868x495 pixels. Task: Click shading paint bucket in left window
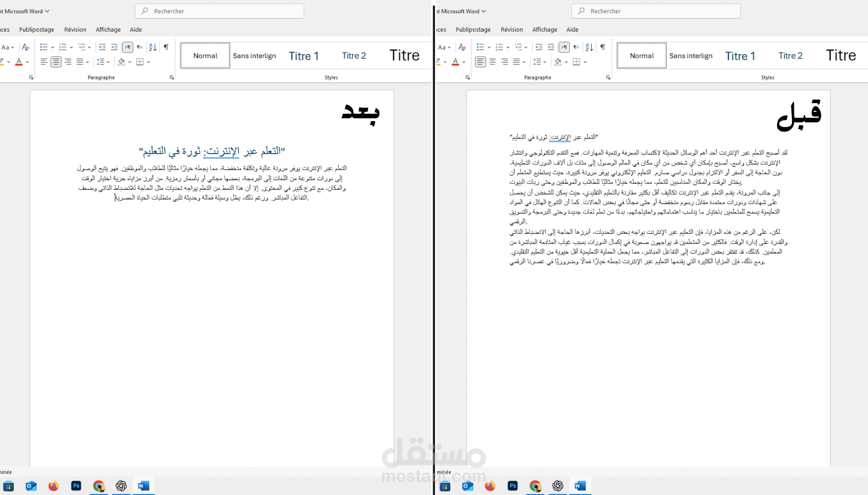tap(122, 62)
